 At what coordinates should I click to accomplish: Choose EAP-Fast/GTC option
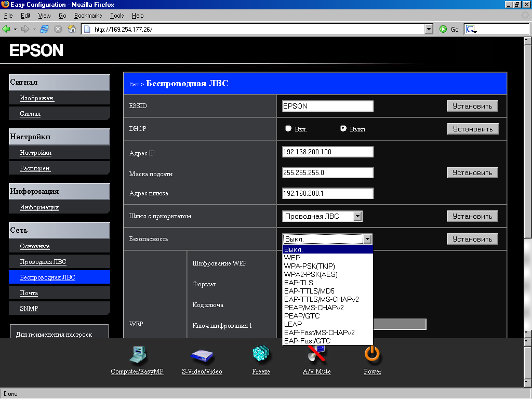click(x=328, y=341)
